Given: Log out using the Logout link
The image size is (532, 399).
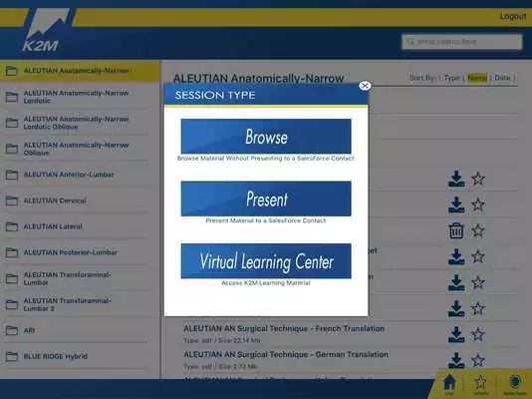Looking at the screenshot, I should (x=513, y=16).
